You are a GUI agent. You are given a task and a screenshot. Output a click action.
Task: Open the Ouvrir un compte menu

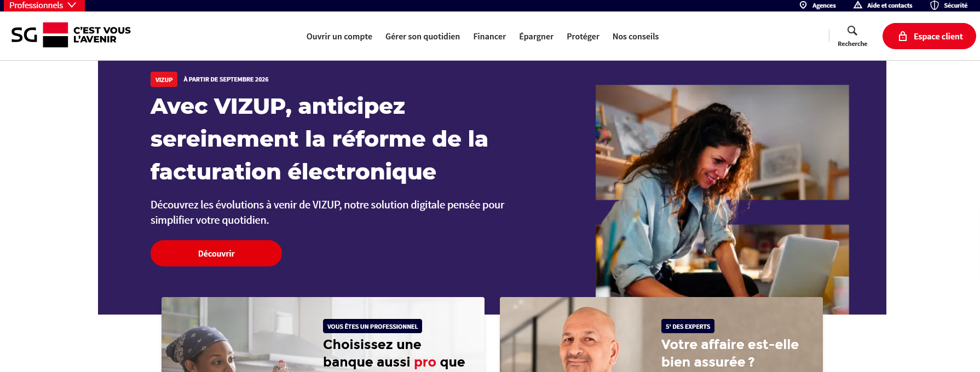[x=339, y=37]
